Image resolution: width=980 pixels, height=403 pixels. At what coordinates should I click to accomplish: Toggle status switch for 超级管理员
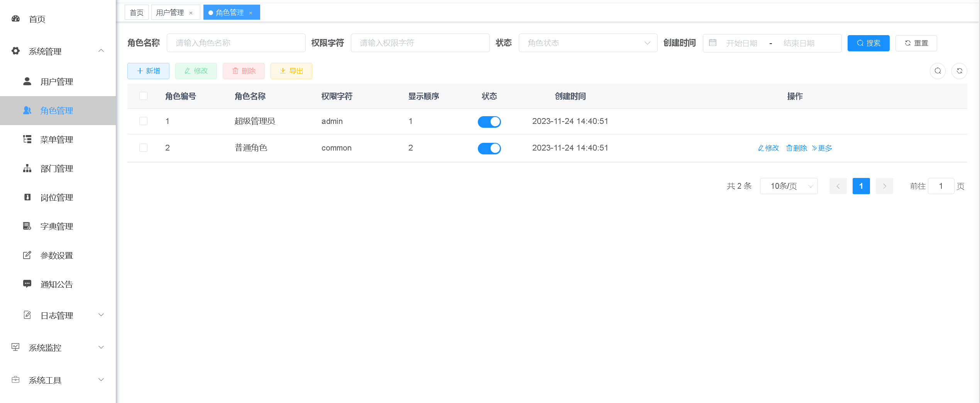click(x=489, y=122)
